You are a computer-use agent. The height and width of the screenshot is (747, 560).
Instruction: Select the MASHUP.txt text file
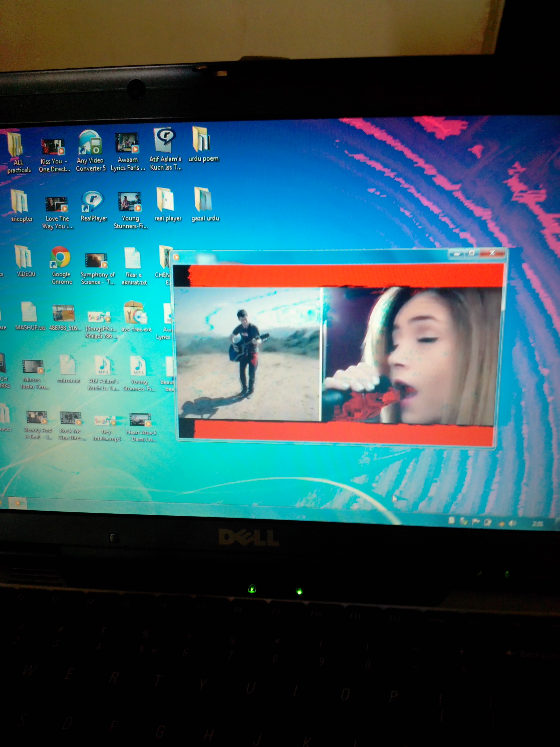tap(30, 317)
